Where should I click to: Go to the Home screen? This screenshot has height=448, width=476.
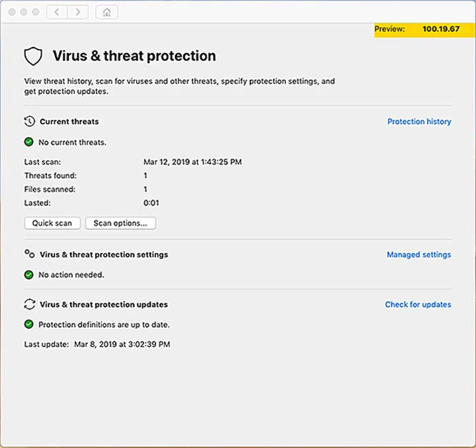[x=107, y=12]
